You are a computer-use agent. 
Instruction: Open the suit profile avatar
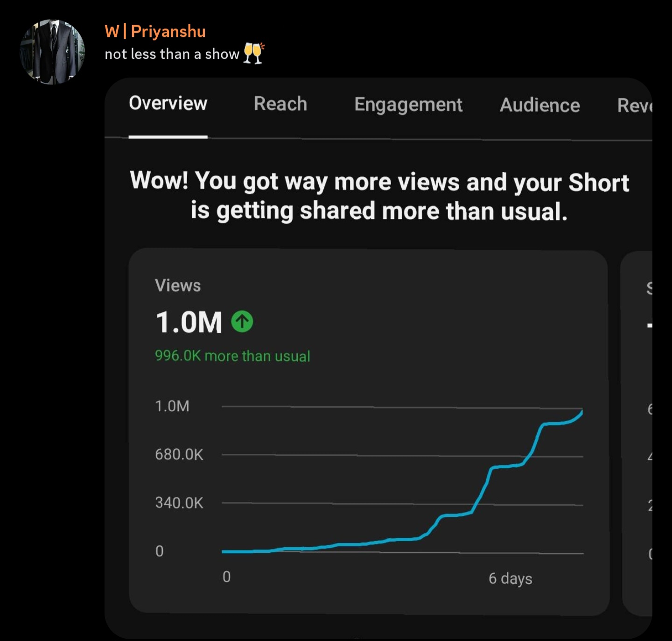pos(52,52)
